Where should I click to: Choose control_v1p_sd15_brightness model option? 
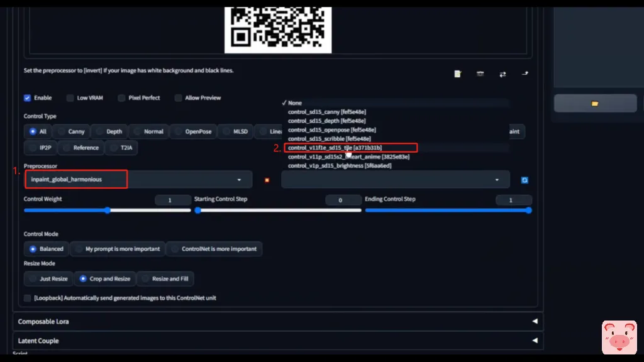tap(396, 166)
